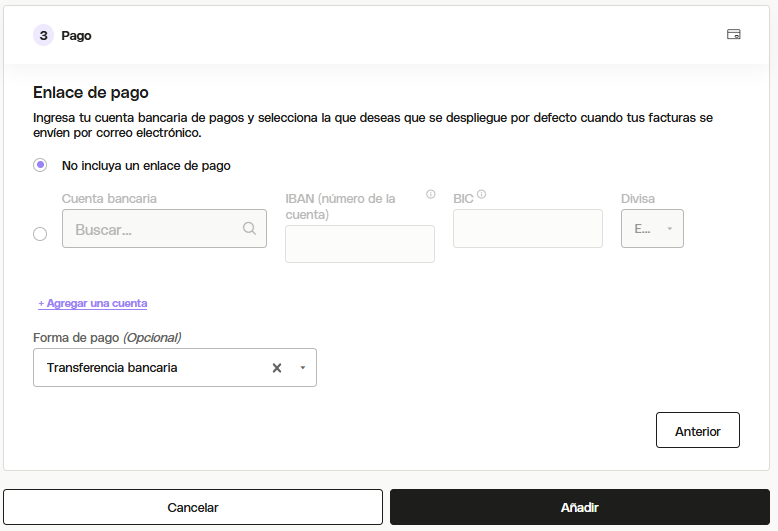
Task: Click the payment card icon in header
Action: click(x=733, y=34)
